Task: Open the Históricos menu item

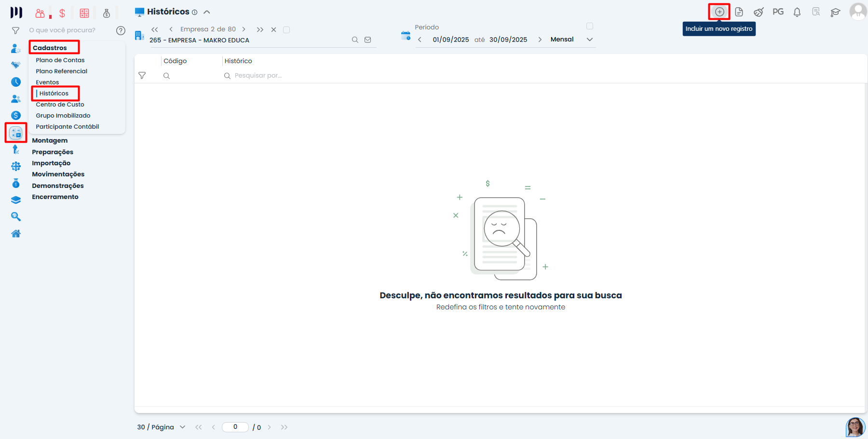Action: click(x=54, y=93)
